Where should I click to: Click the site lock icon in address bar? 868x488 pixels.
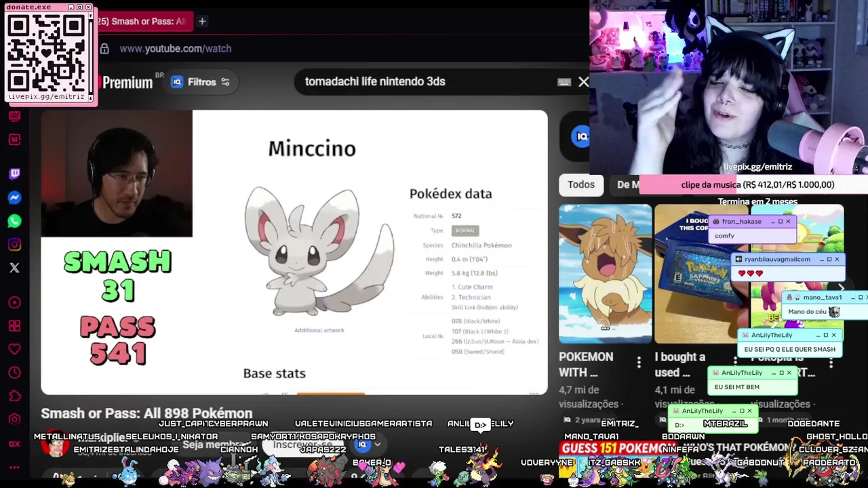[x=104, y=49]
